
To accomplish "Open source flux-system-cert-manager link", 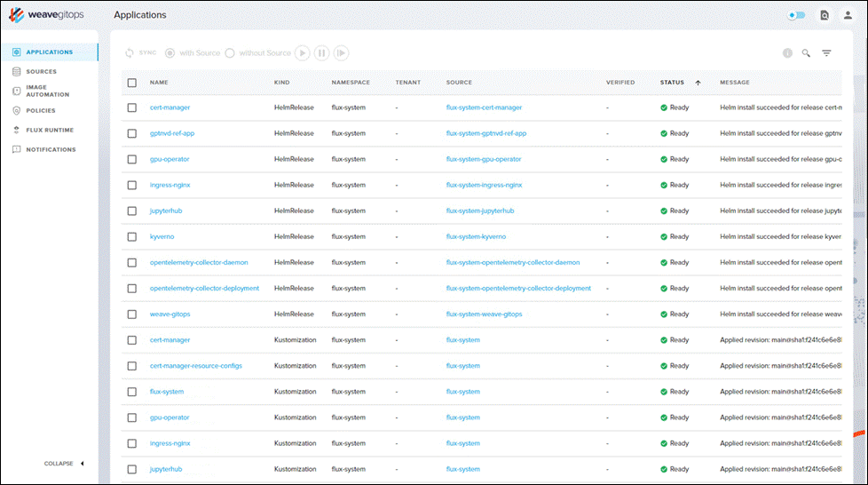I will [x=484, y=107].
